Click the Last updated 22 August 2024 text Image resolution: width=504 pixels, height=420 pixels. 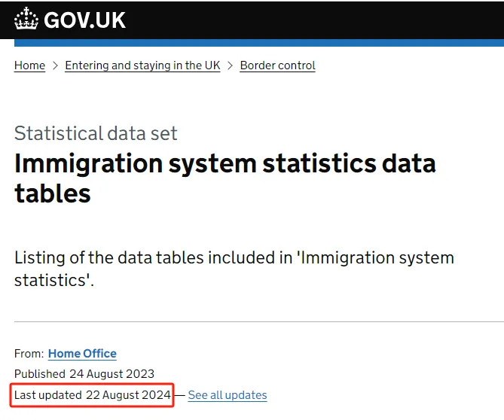click(x=93, y=395)
